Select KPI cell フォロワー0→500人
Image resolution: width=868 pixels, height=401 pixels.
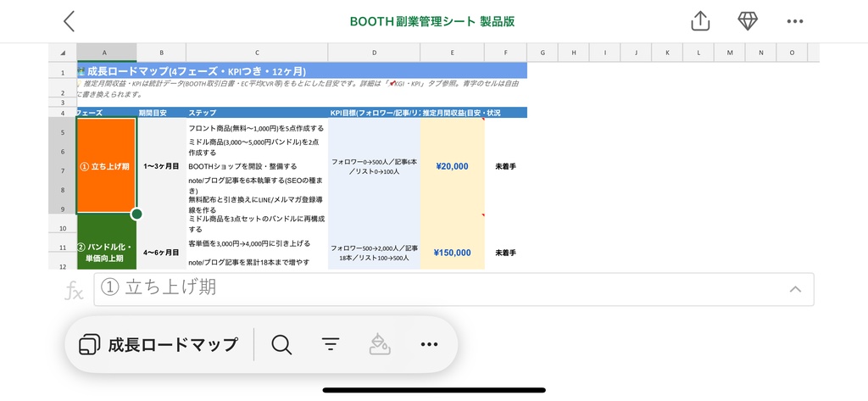(x=374, y=166)
